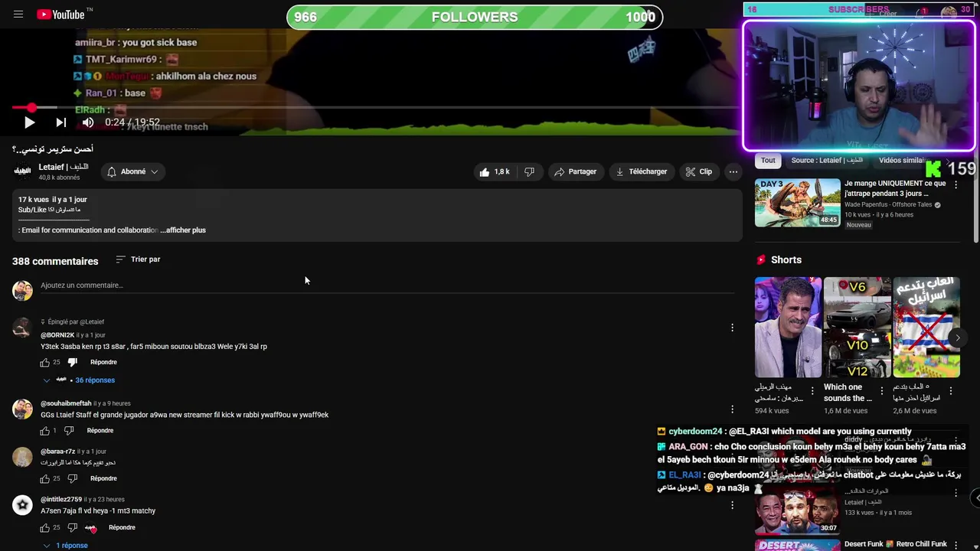Dislike the @baraa-r7z comment

pos(73,478)
